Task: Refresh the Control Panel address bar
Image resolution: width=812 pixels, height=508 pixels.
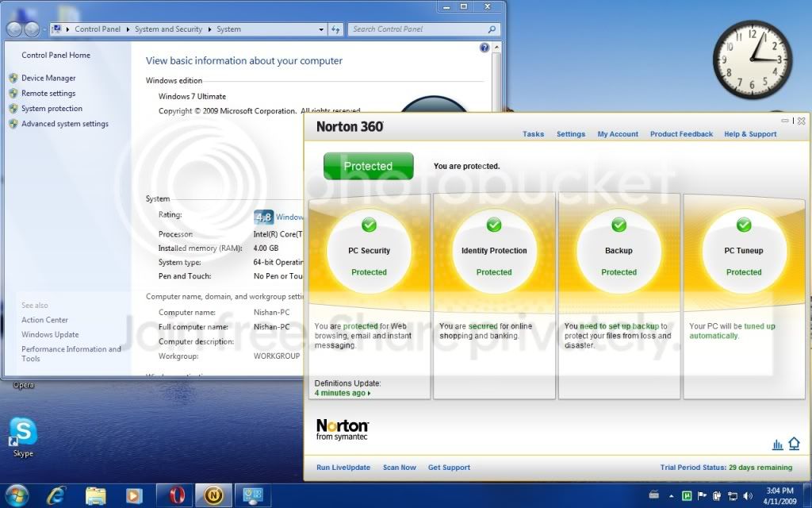Action: pyautogui.click(x=335, y=29)
